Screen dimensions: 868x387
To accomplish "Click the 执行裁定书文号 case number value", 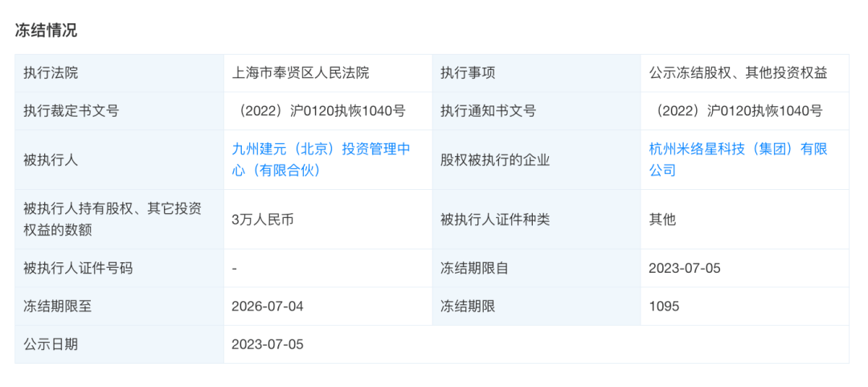I will click(319, 111).
